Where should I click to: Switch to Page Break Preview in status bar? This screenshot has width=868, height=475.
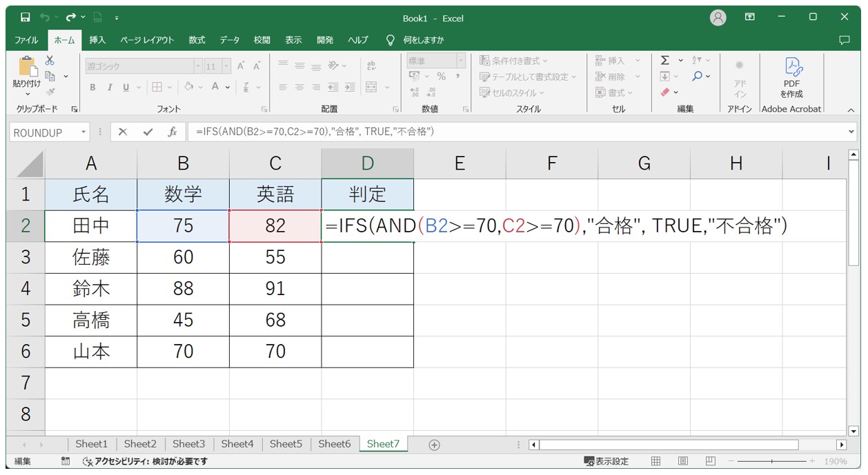pyautogui.click(x=711, y=461)
